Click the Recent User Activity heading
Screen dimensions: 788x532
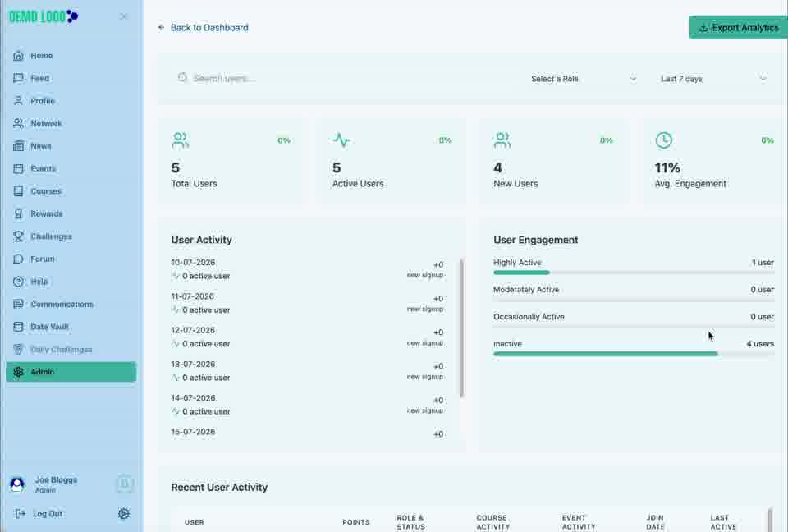[x=219, y=487]
